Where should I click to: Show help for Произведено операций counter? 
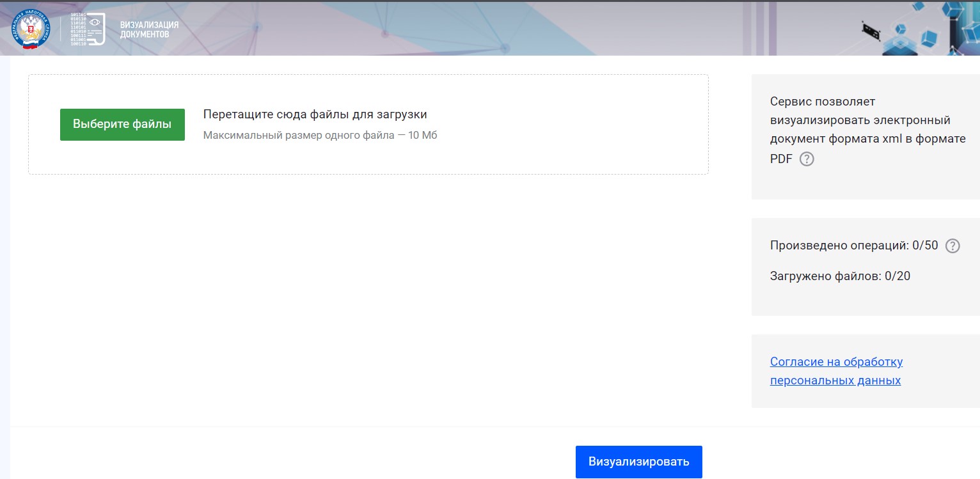[952, 246]
